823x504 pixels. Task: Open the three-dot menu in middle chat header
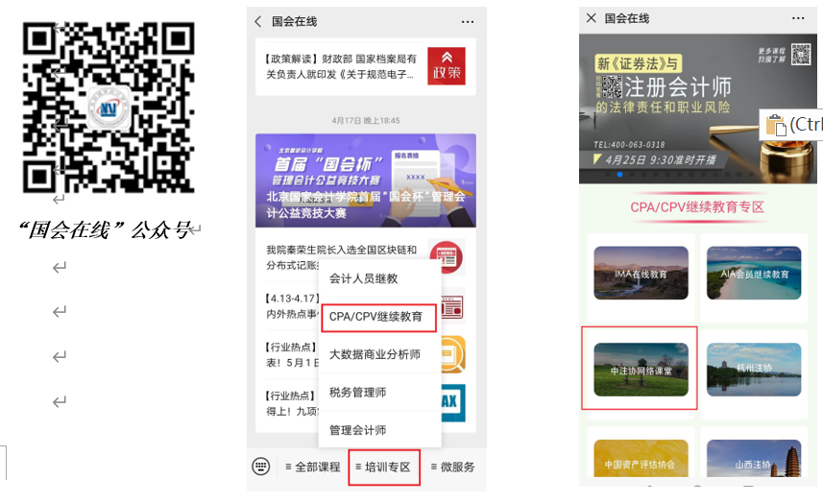coord(468,21)
